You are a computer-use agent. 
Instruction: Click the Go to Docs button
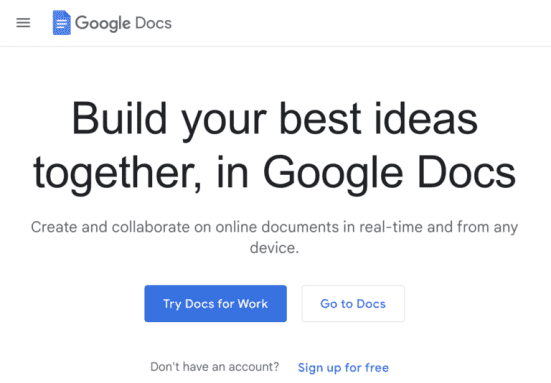pos(353,304)
